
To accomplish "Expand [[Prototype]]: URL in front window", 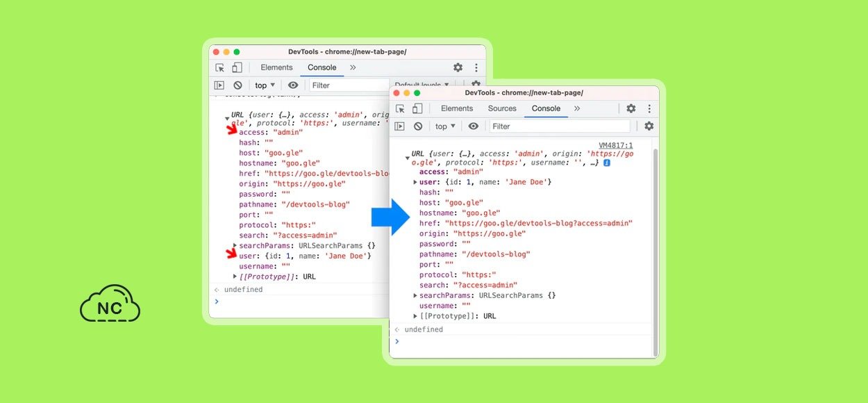I will [415, 316].
